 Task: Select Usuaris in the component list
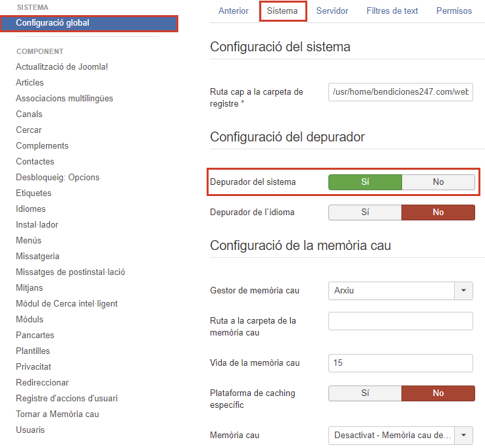[30, 430]
